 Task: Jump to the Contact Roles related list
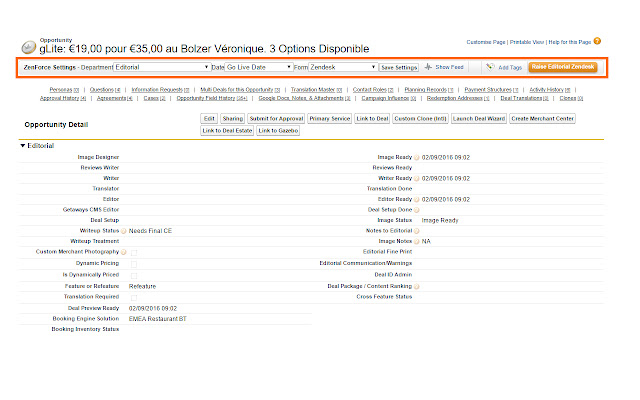(373, 90)
